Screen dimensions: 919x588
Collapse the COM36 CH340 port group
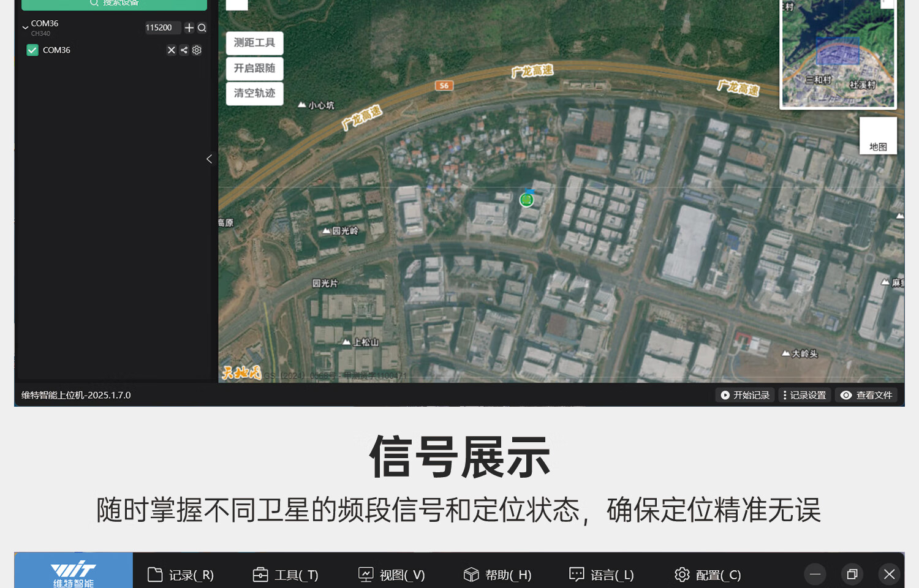(x=25, y=28)
